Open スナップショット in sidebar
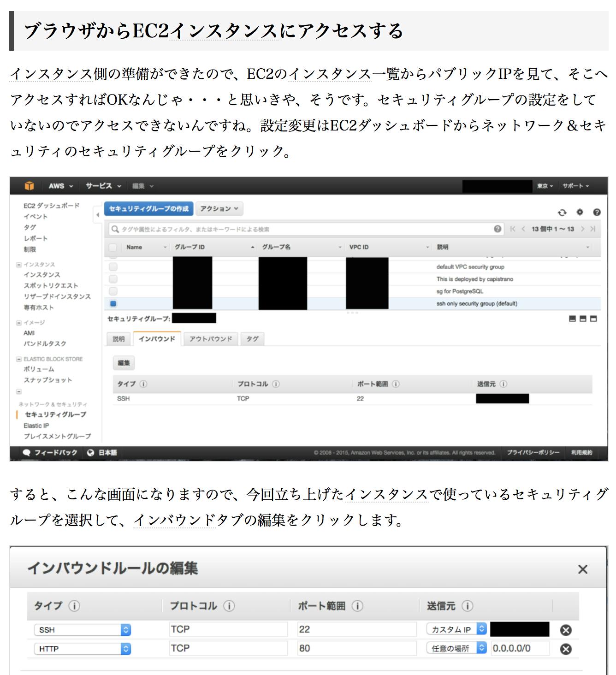 click(x=48, y=380)
